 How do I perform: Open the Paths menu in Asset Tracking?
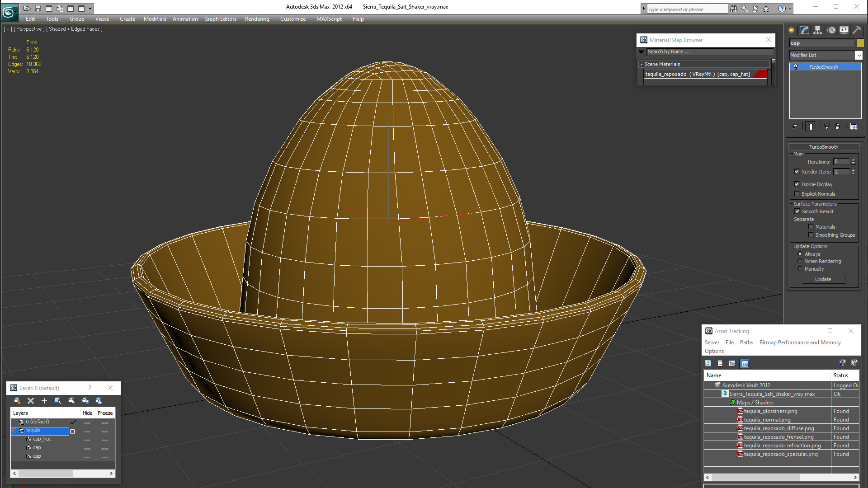(x=746, y=343)
